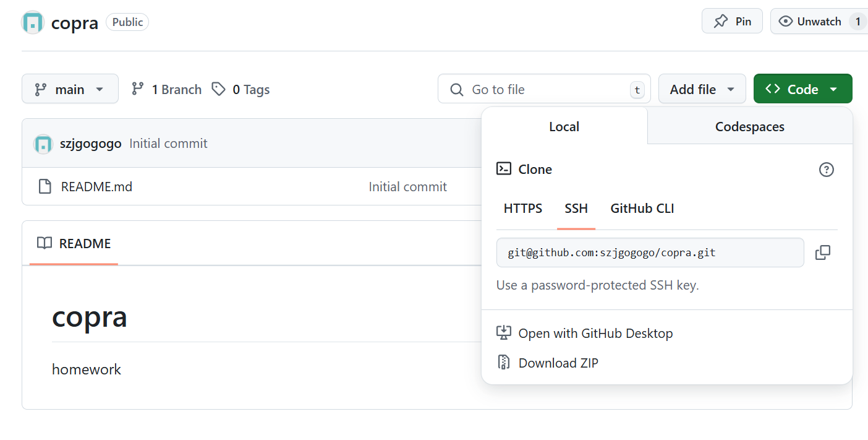Click the copra repository avatar icon
Screen dimensions: 868x440
point(33,22)
